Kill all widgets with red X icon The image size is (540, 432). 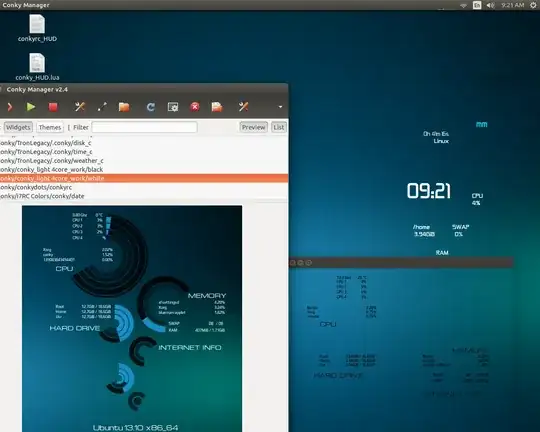[195, 107]
